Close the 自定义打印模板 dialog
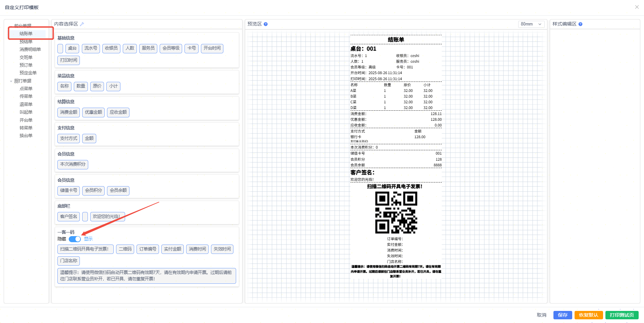Screen dimensions: 644x323 [x=637, y=7]
